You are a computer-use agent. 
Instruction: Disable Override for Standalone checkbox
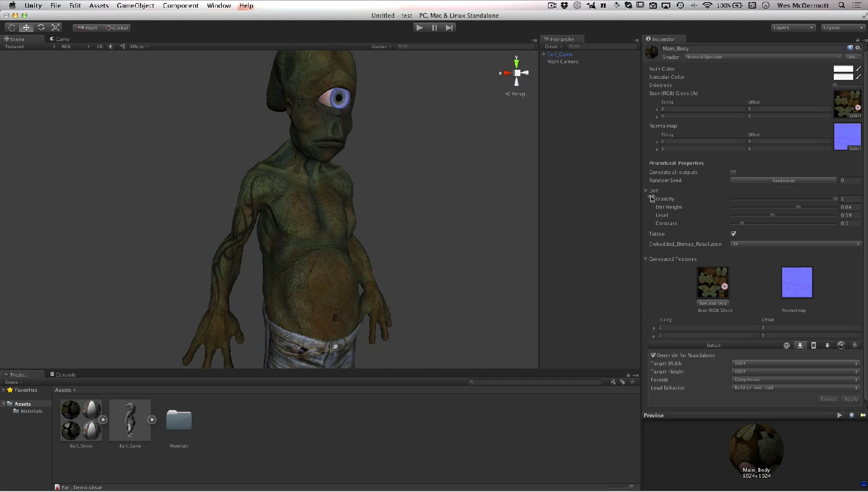click(653, 356)
